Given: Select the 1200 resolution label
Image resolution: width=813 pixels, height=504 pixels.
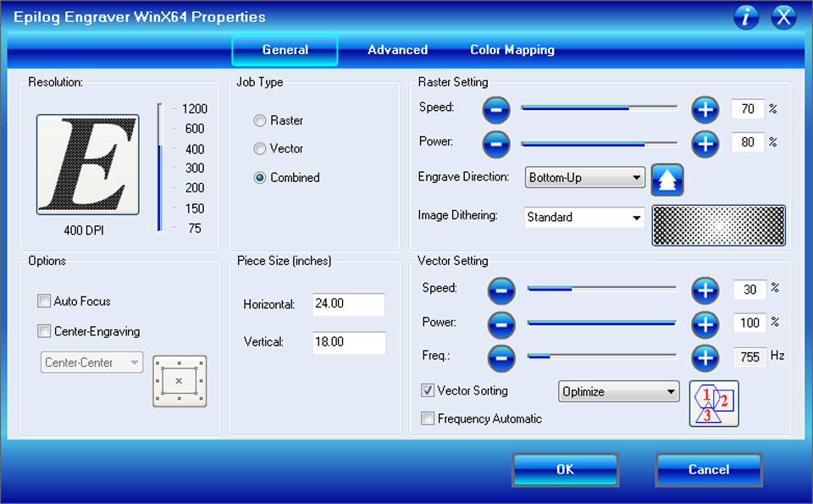Looking at the screenshot, I should pos(195,109).
